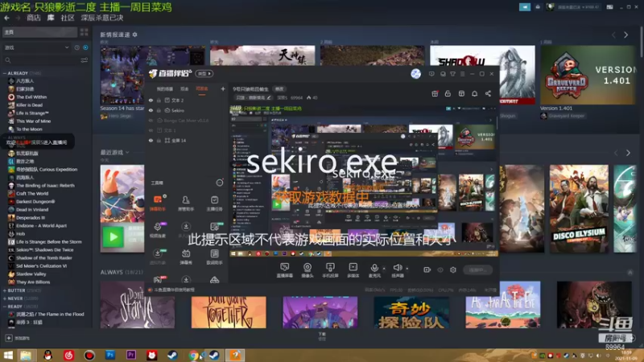Collapse the READY collection in Steam library
The image size is (644, 362).
pos(5,306)
